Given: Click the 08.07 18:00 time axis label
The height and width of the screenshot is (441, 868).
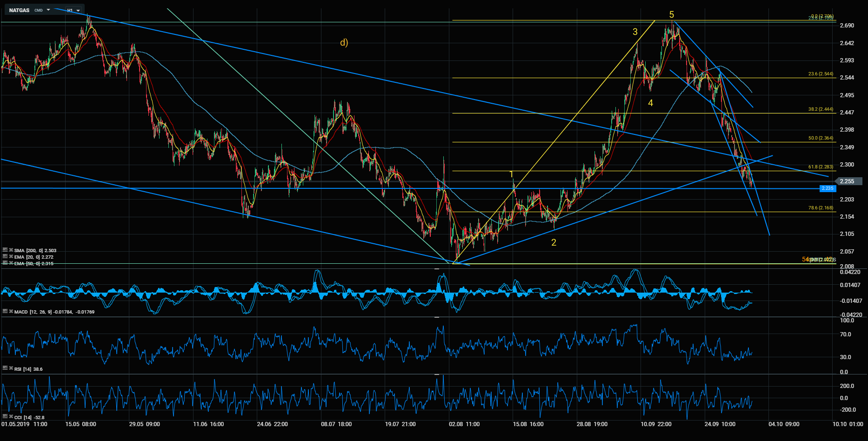Looking at the screenshot, I should point(336,424).
